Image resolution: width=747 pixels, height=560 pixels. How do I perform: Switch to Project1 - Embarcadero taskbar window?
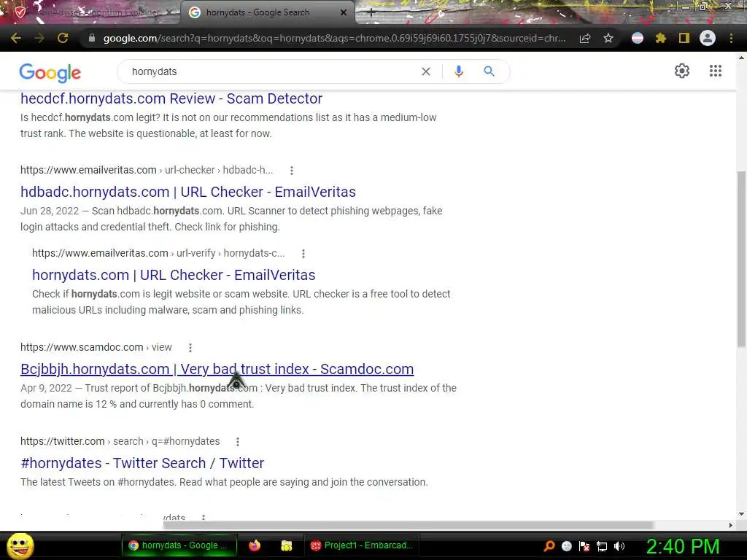[x=362, y=545]
